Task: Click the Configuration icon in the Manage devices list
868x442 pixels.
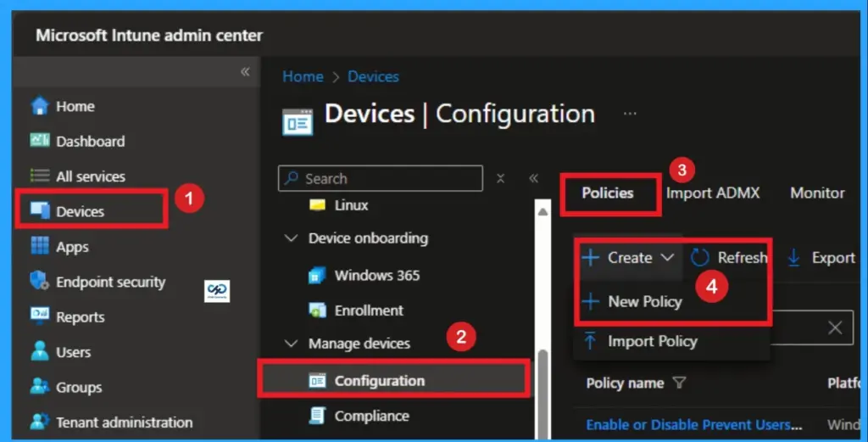Action: click(x=317, y=381)
